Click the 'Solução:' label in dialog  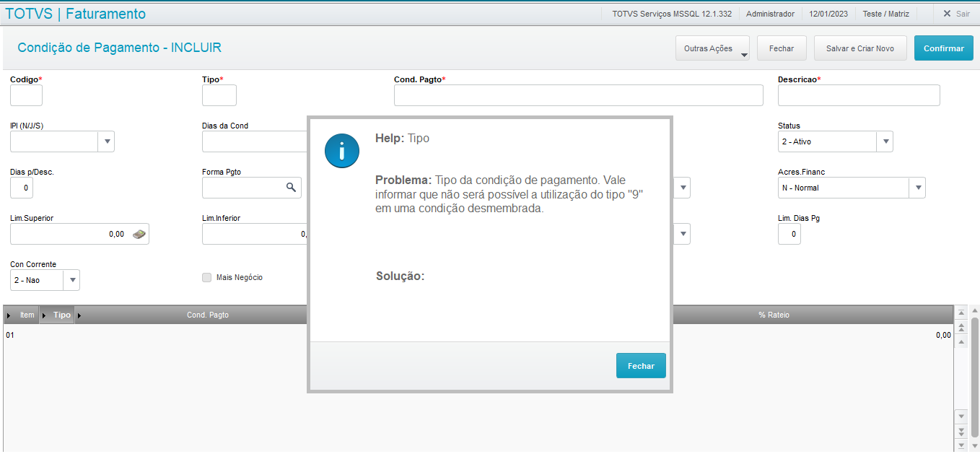coord(400,276)
